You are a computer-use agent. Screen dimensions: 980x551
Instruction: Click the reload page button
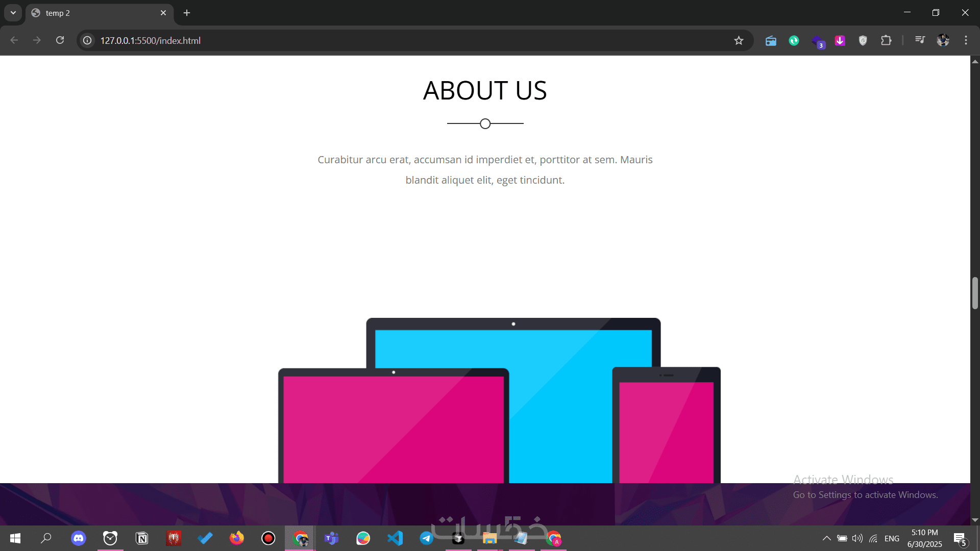(x=60, y=40)
